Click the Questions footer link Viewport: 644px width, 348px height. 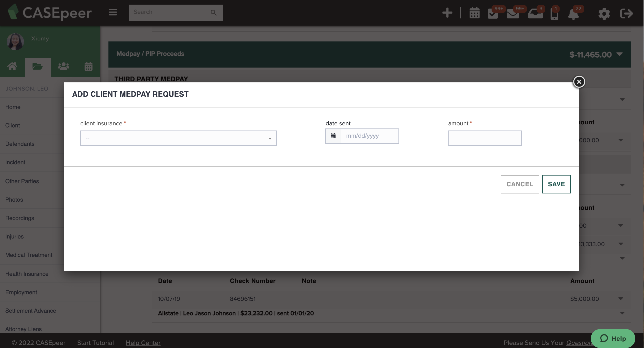tap(579, 343)
